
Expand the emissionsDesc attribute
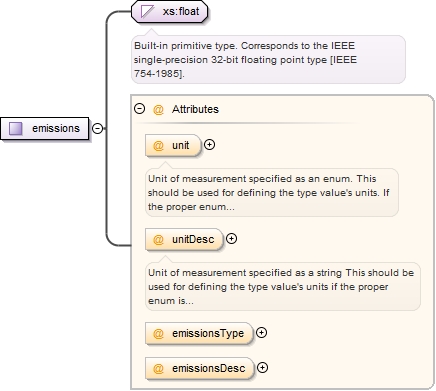(263, 368)
